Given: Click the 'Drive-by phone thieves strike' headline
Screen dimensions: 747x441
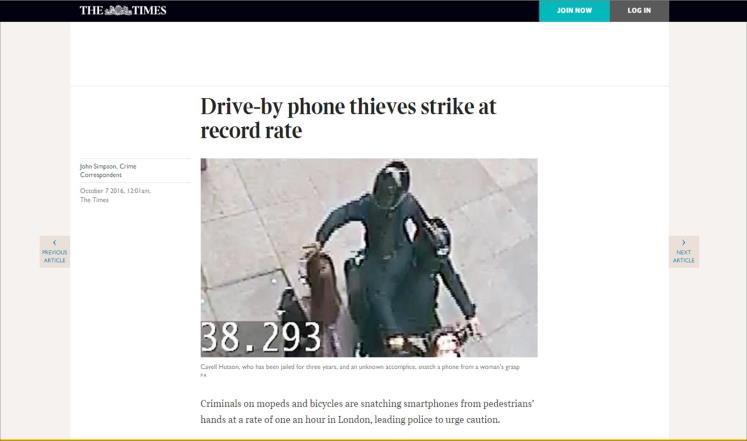Looking at the screenshot, I should point(348,118).
